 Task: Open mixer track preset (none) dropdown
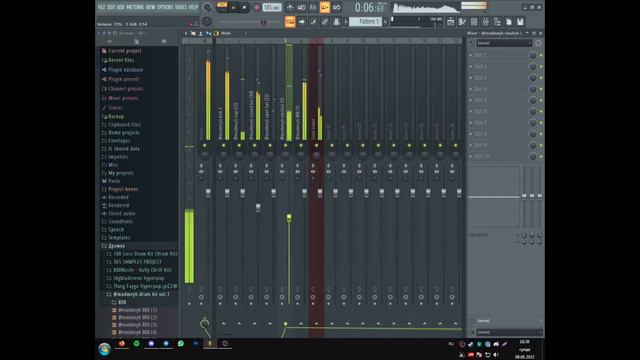click(504, 43)
